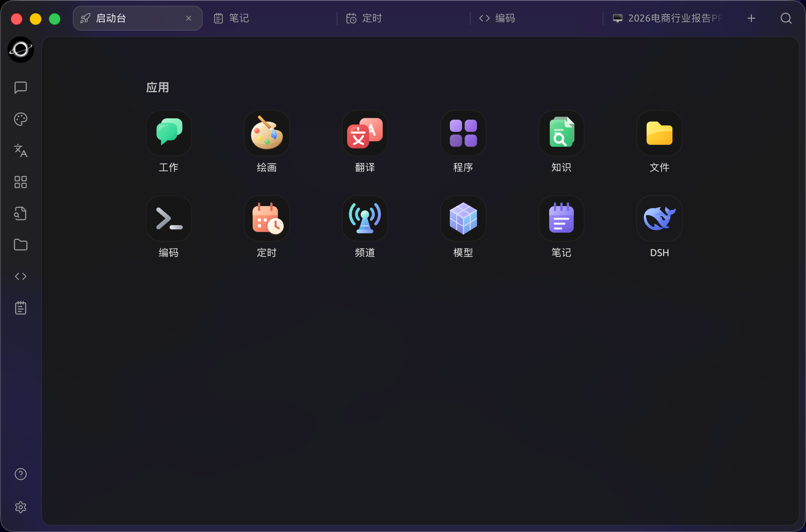
Task: Open the 频道 broadcast app
Action: tap(365, 218)
